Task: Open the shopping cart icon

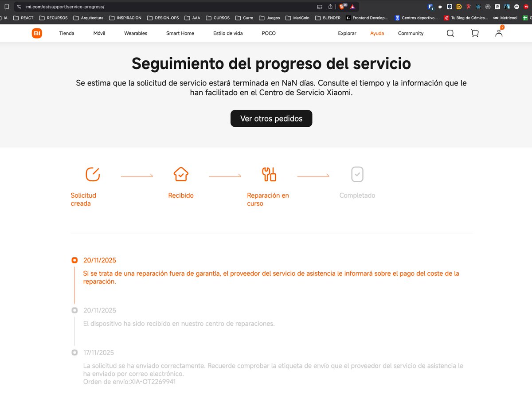Action: click(x=475, y=33)
